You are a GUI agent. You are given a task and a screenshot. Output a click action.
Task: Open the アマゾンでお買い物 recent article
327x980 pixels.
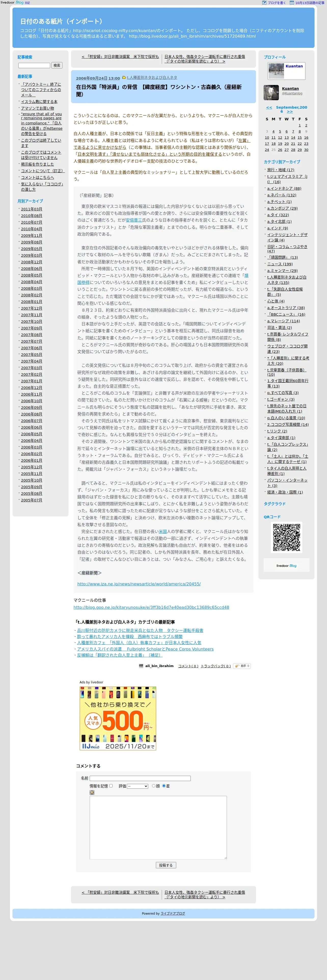point(37,108)
